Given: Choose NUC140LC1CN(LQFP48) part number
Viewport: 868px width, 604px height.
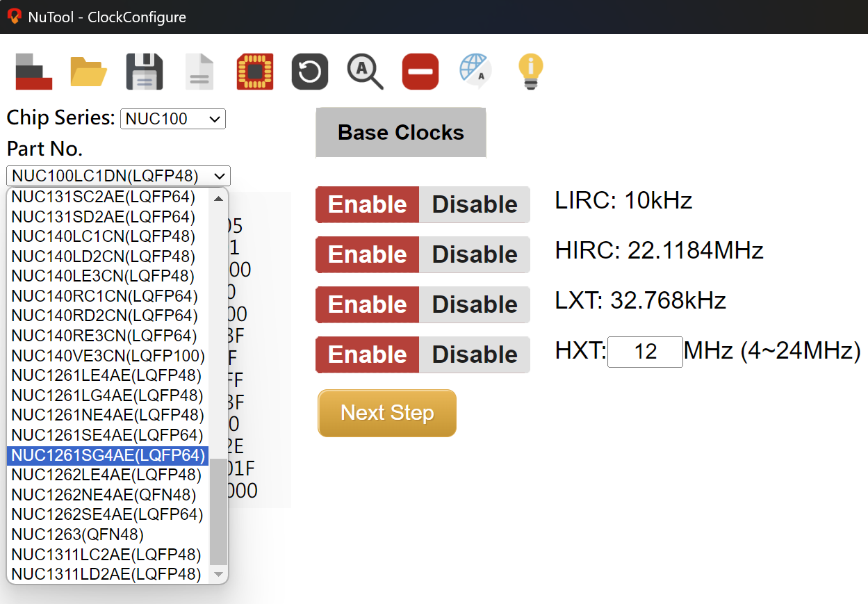Looking at the screenshot, I should click(x=108, y=236).
